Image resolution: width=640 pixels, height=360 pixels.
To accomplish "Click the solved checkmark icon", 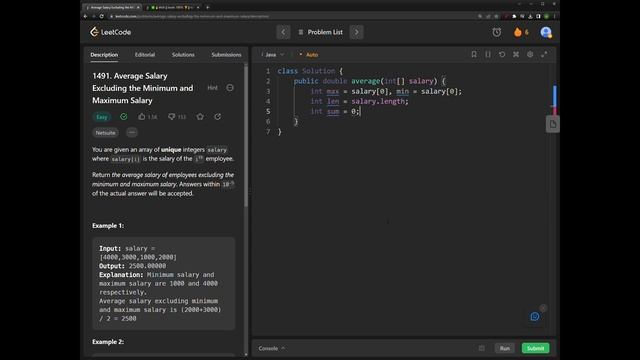I will [x=124, y=117].
